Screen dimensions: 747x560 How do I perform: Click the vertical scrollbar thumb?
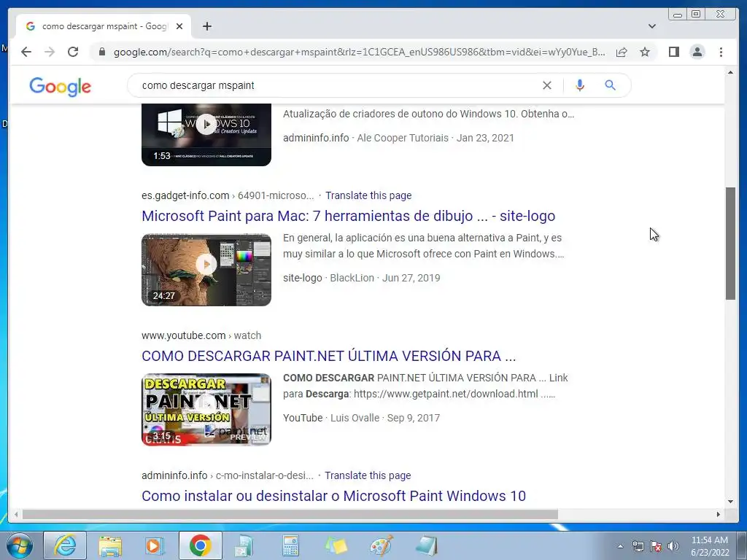pos(730,244)
